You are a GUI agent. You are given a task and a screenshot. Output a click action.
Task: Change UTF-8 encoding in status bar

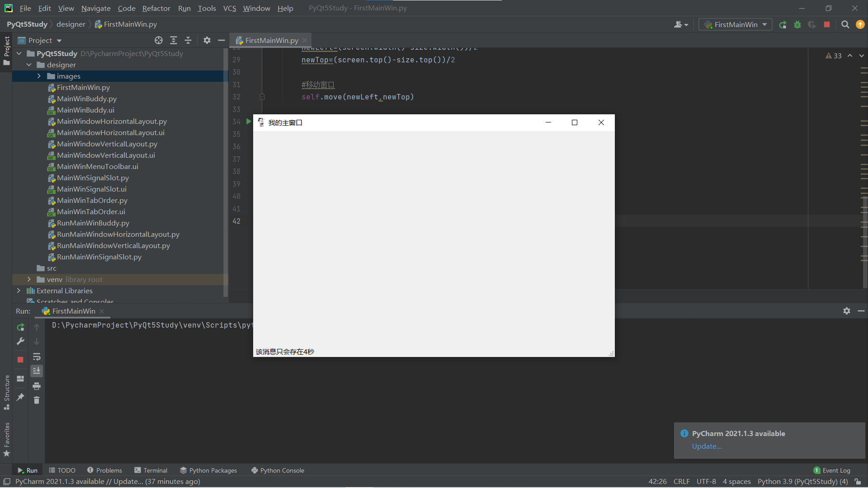point(706,482)
